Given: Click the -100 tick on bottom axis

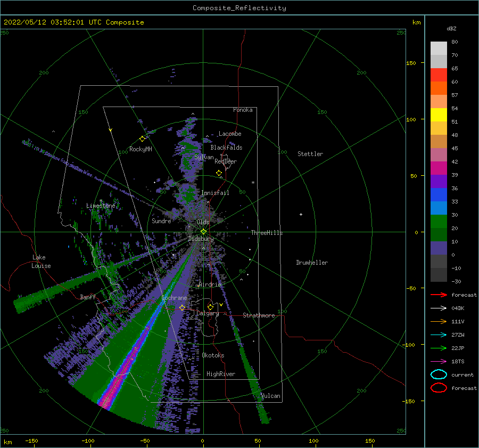Looking at the screenshot, I should (x=88, y=441).
